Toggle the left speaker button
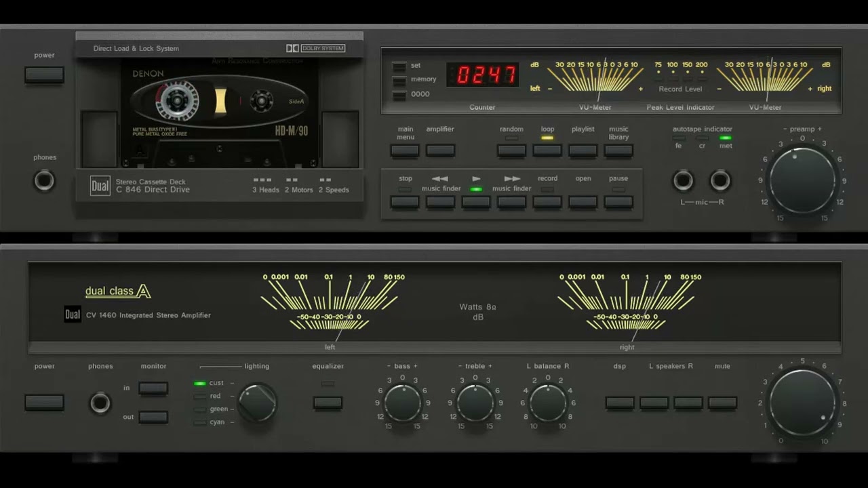This screenshot has width=868, height=488. [654, 403]
